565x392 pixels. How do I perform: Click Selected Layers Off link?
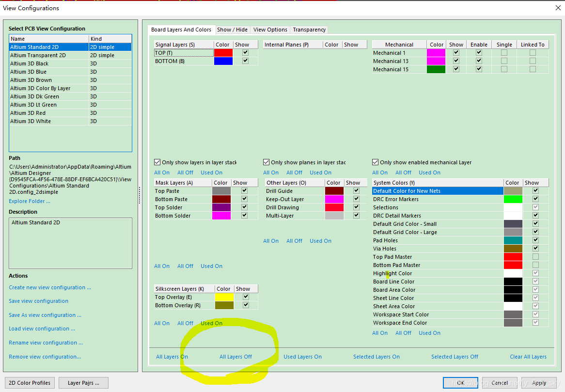pyautogui.click(x=455, y=357)
